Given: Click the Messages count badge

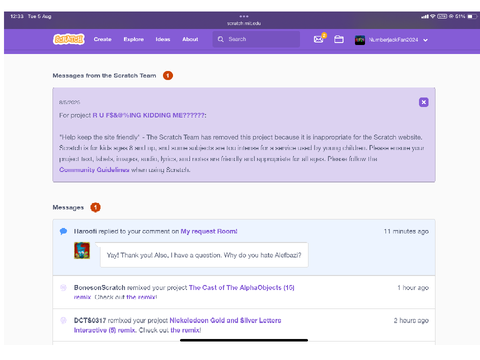Looking at the screenshot, I should [95, 207].
